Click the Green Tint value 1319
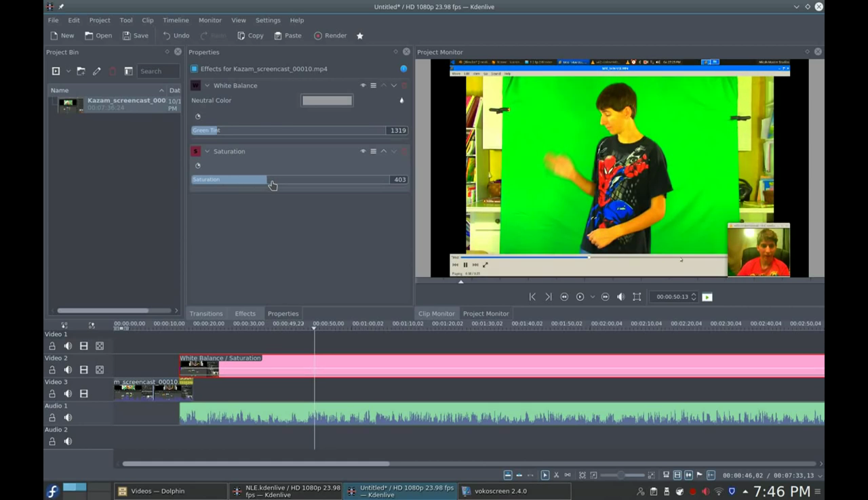Screen dimensions: 868x500 (x=397, y=130)
